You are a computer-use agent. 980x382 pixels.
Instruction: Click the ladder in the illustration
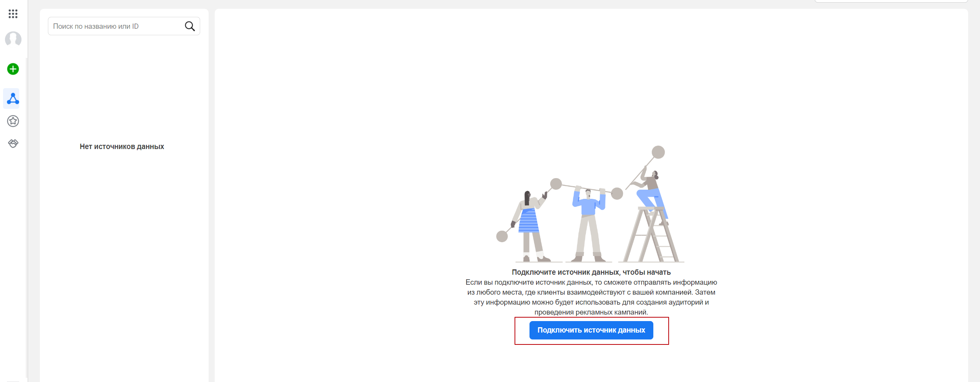tap(652, 238)
